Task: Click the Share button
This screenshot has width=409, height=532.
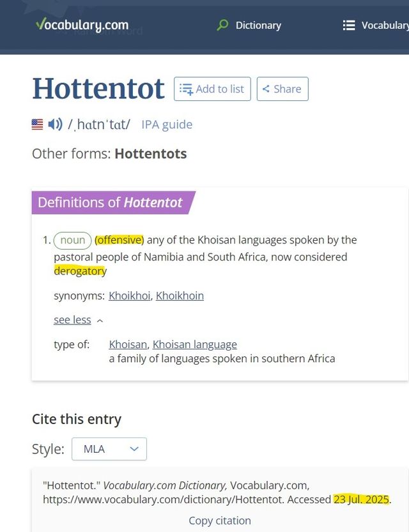Action: coord(282,89)
